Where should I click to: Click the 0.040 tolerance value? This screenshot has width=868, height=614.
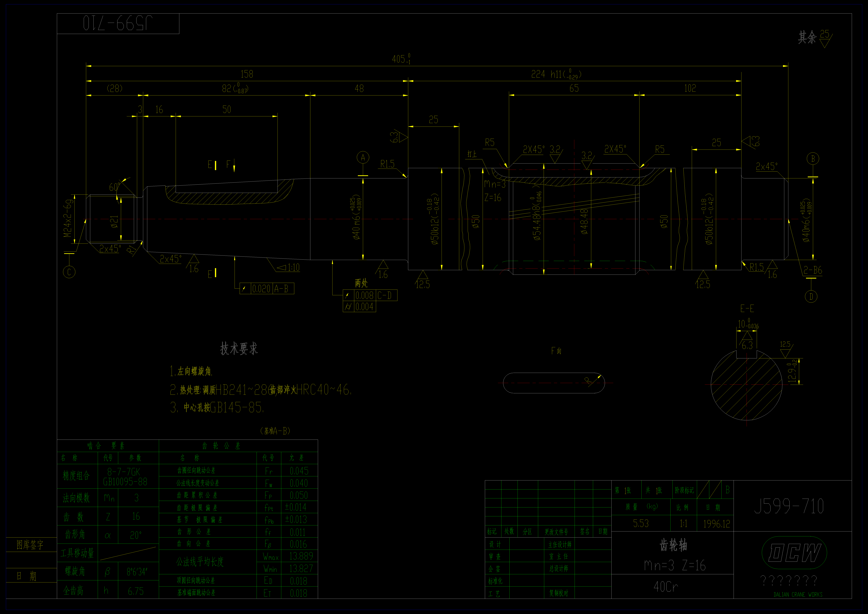coord(299,483)
